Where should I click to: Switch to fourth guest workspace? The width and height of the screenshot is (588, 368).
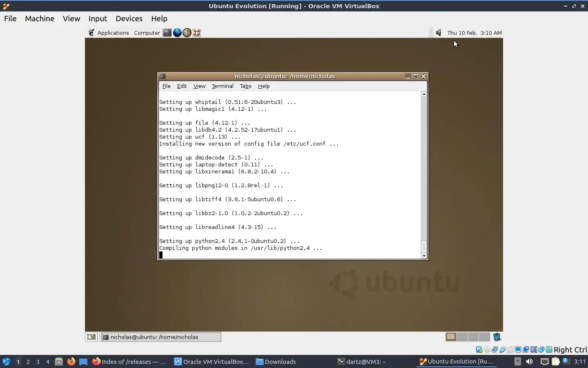(484, 337)
